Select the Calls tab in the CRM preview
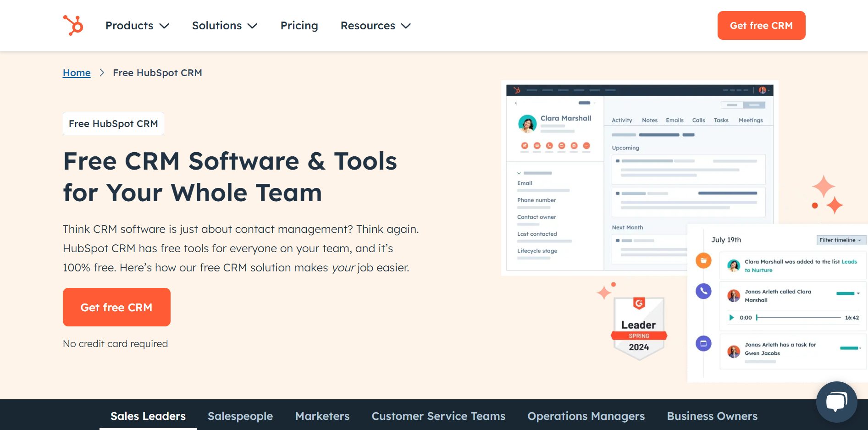Screen dimensions: 868x430 pyautogui.click(x=698, y=120)
